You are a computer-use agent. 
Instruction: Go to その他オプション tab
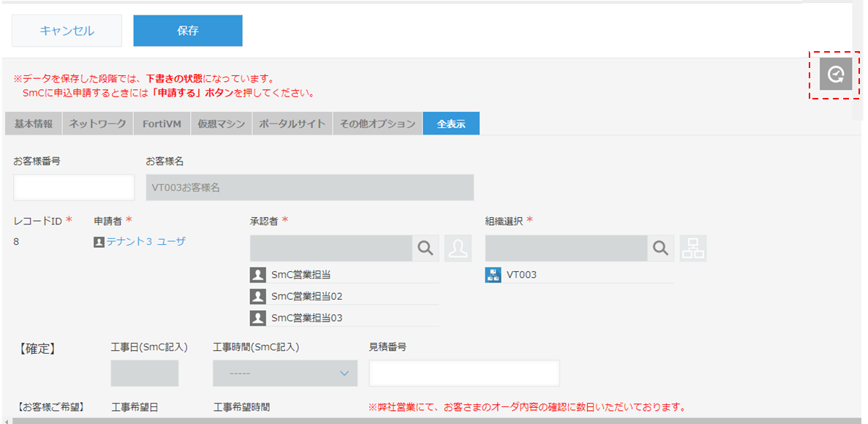(x=377, y=124)
